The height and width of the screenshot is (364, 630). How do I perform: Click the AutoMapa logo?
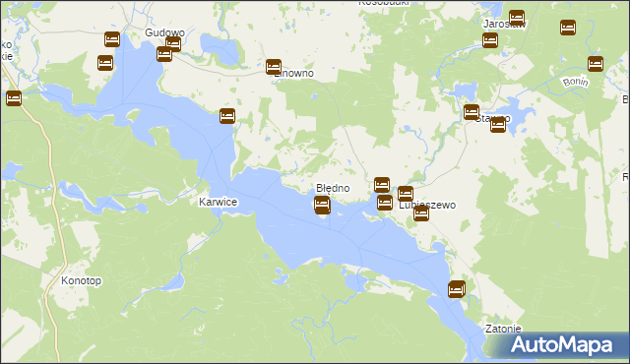point(562,344)
